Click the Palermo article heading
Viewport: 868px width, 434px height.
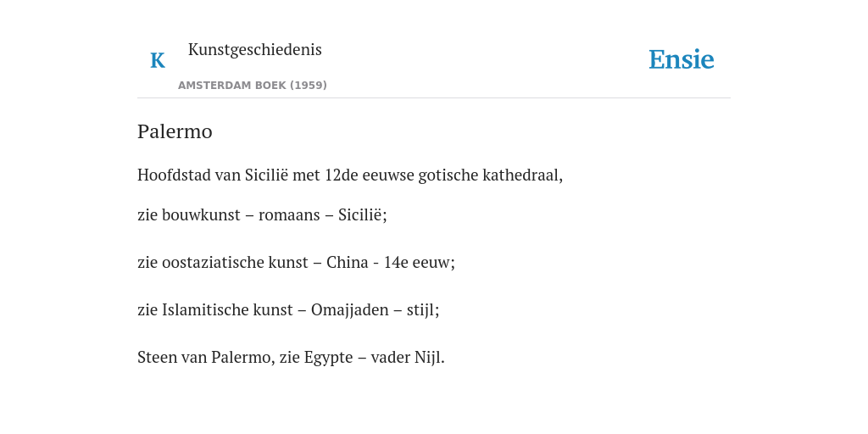(x=175, y=131)
